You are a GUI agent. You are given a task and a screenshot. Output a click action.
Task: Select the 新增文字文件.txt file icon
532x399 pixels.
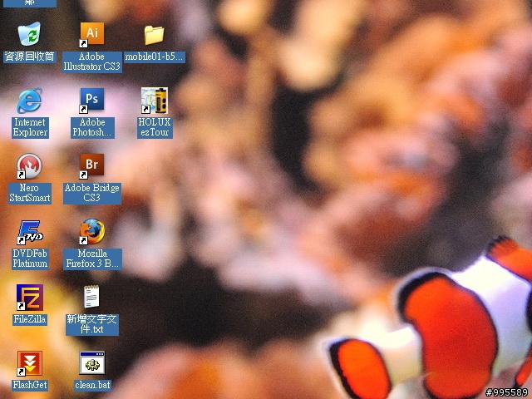click(91, 297)
